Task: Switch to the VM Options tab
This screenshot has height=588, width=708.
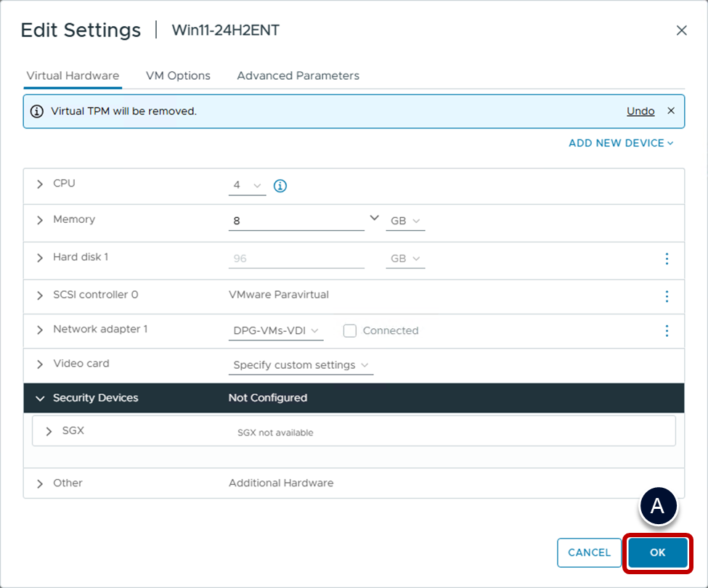Action: [x=178, y=75]
